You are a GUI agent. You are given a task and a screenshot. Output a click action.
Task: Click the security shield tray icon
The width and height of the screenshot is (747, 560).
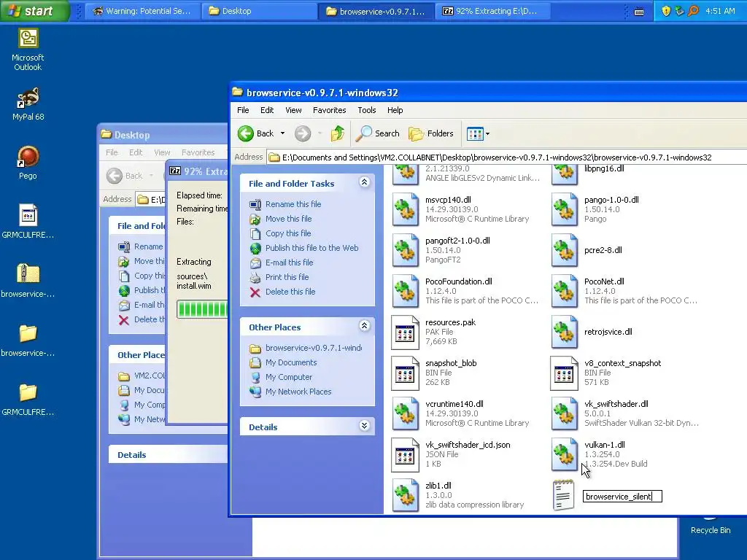[x=666, y=10]
